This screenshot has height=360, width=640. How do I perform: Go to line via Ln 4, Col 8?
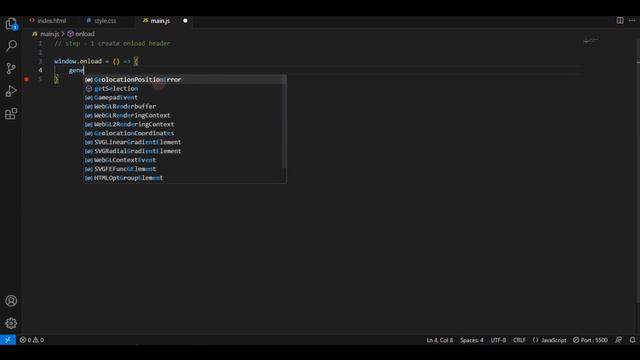tap(439, 340)
